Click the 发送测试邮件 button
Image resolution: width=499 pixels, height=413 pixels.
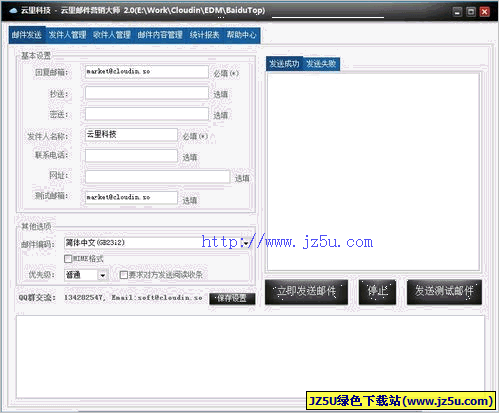point(444,292)
